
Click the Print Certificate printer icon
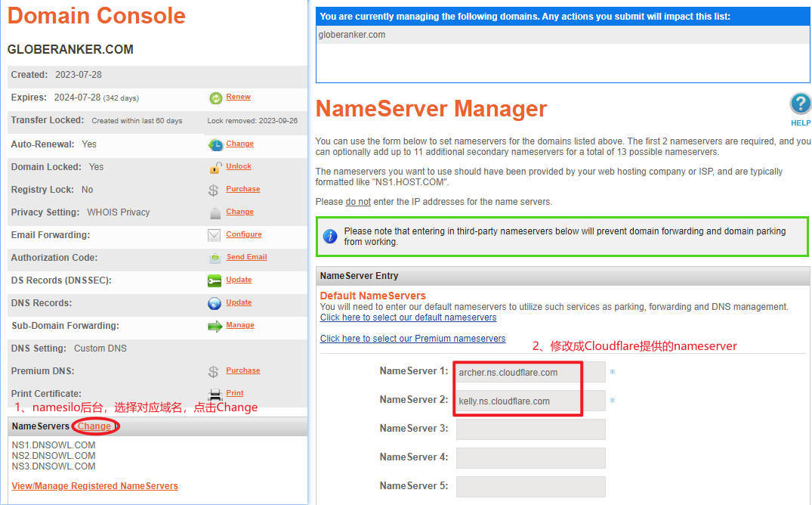tap(215, 394)
